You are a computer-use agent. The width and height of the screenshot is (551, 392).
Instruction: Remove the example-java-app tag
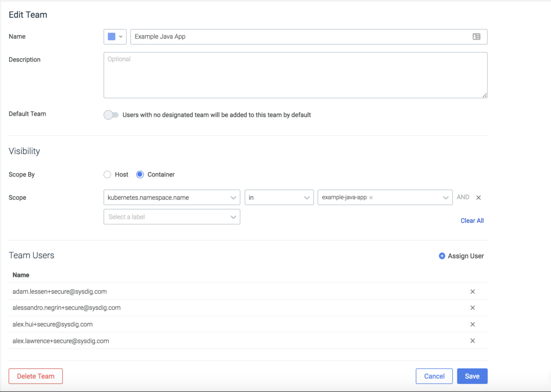[371, 197]
